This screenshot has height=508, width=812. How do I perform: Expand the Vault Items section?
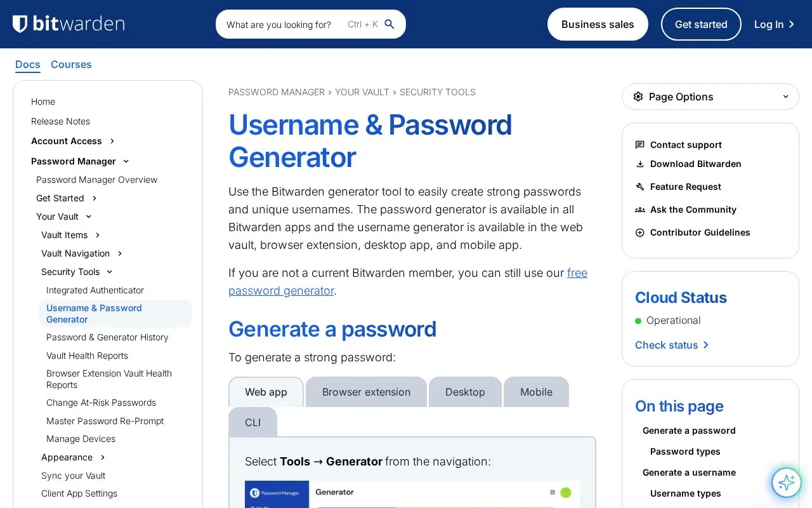(98, 235)
